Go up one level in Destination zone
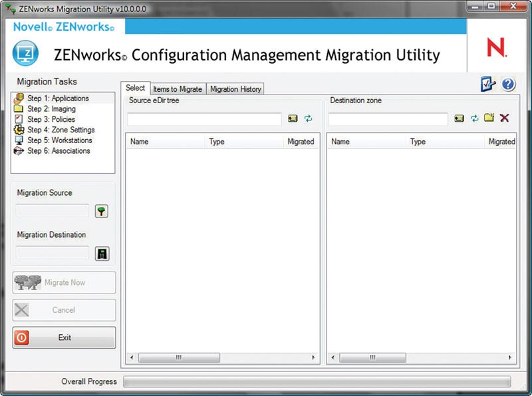Image resolution: width=532 pixels, height=396 pixels. [459, 118]
